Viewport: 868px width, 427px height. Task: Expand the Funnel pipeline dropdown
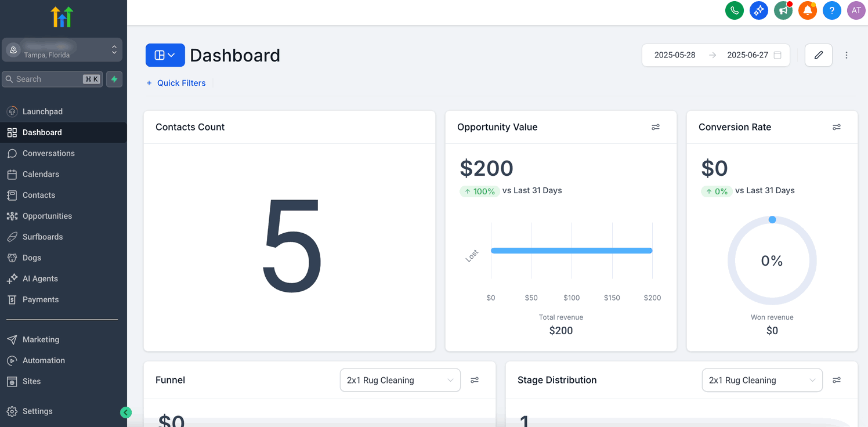pos(400,381)
